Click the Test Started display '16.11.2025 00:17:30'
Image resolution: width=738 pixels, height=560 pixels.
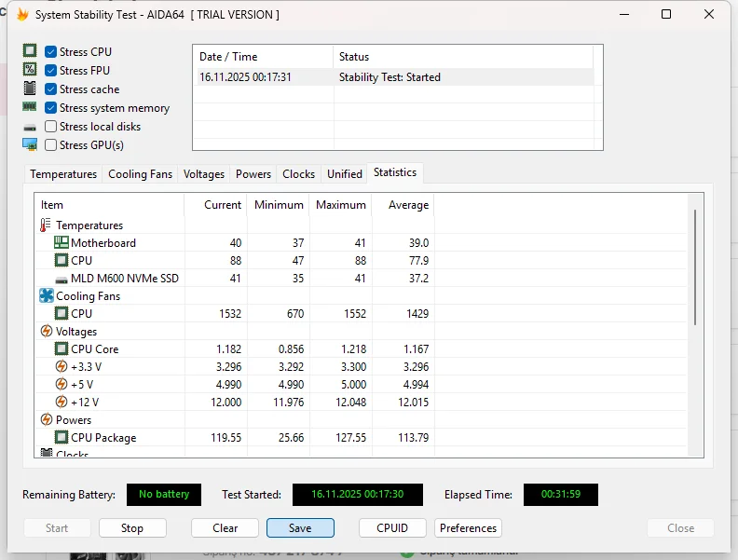(357, 494)
